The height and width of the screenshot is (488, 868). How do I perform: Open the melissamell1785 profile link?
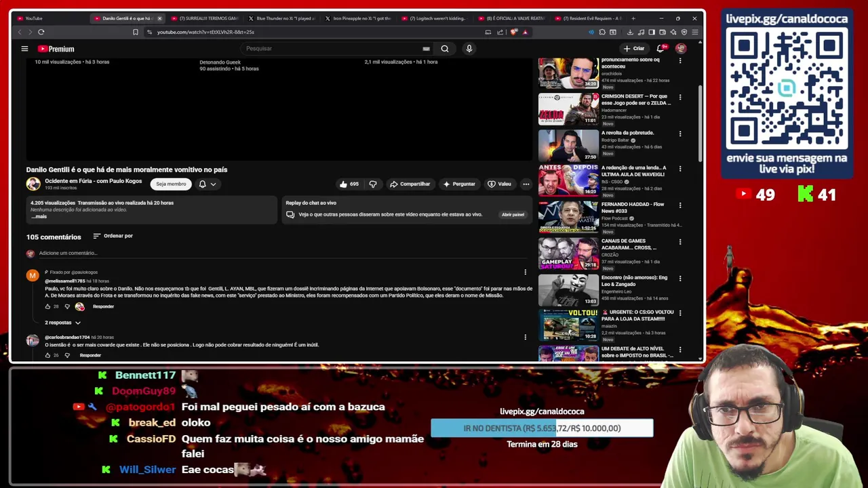tap(65, 281)
